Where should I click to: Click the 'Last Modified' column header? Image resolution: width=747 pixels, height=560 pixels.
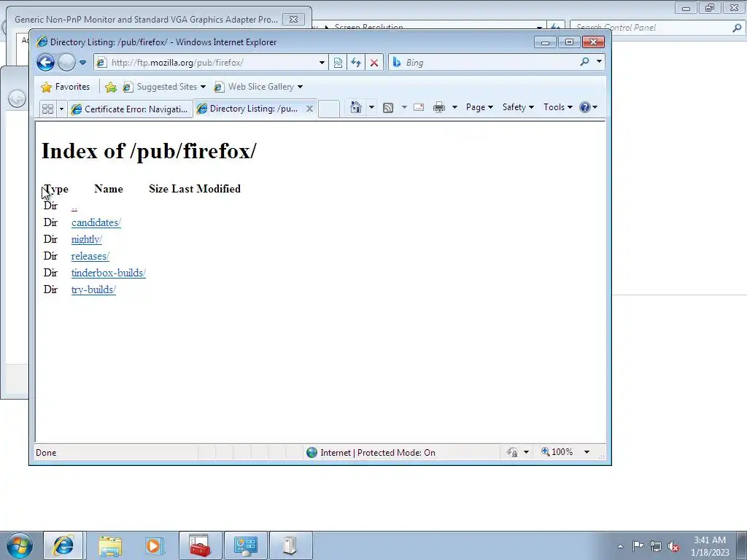206,189
